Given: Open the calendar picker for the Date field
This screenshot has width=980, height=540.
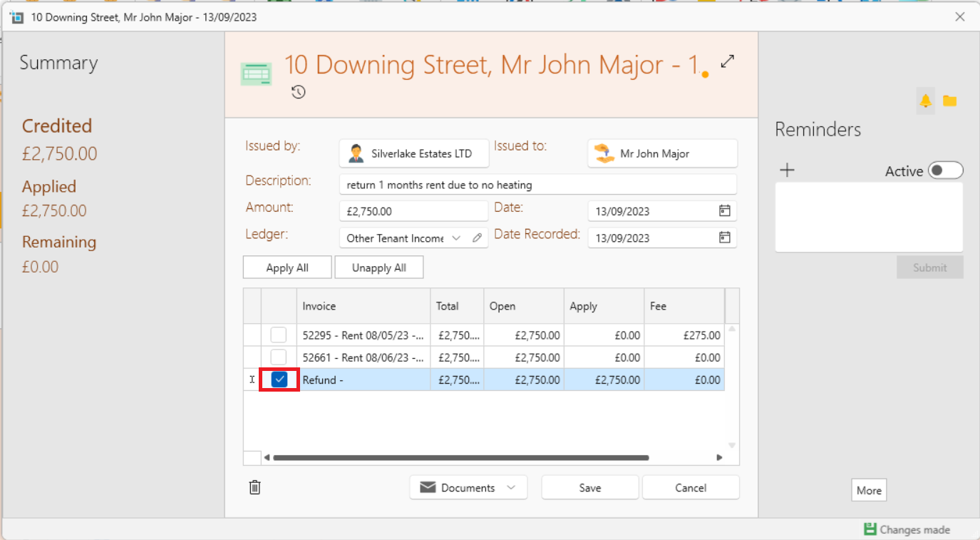Looking at the screenshot, I should [724, 210].
